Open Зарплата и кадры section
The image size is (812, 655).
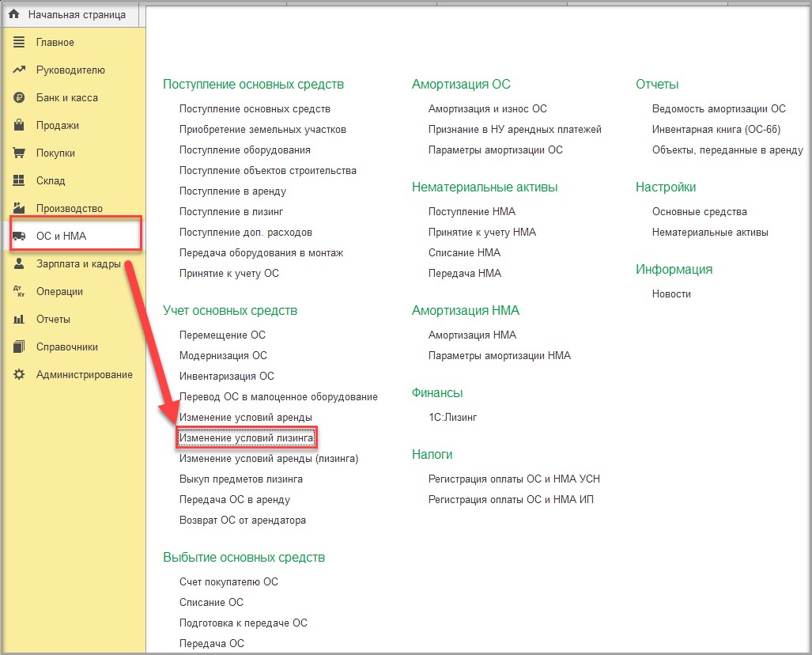[78, 263]
